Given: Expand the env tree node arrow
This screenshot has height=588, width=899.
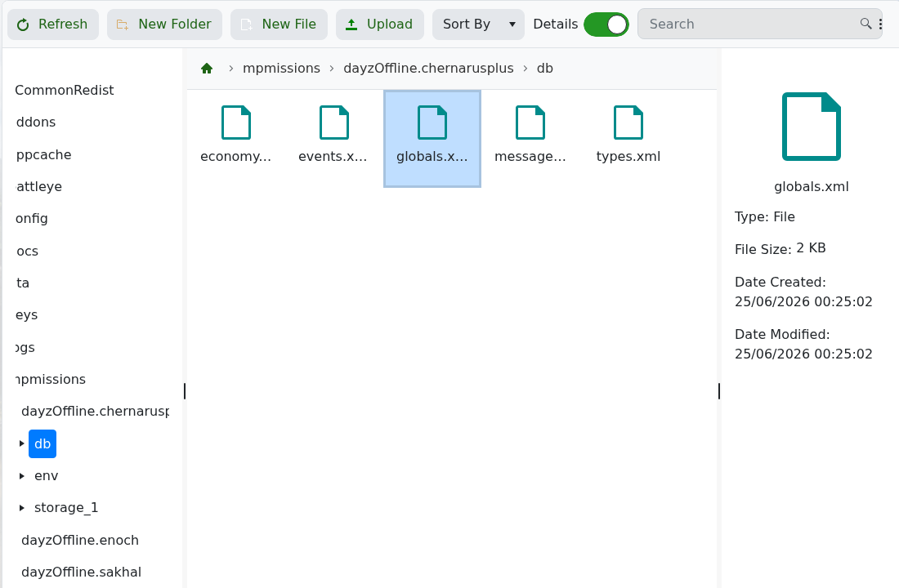Looking at the screenshot, I should [x=22, y=475].
